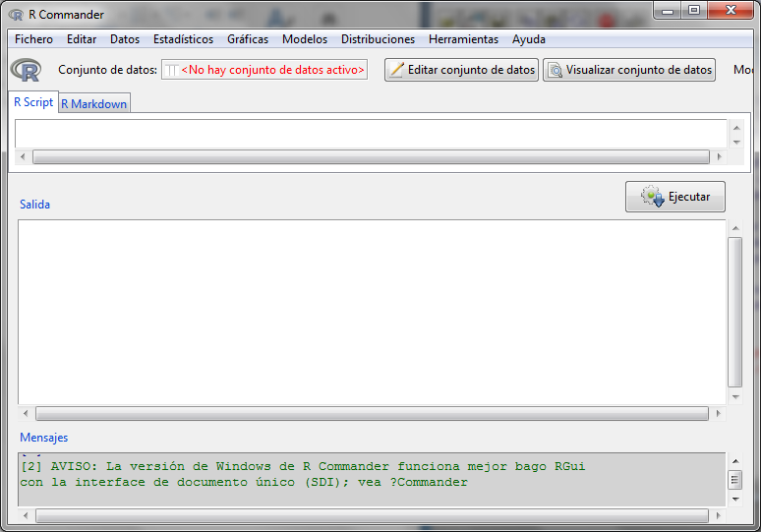The width and height of the screenshot is (761, 532).
Task: Click the Salida horizontal scrollbar thumb
Action: [x=373, y=414]
